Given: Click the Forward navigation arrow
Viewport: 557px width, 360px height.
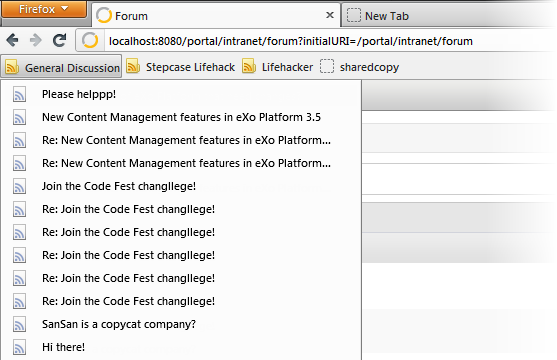Looking at the screenshot, I should click(x=36, y=40).
